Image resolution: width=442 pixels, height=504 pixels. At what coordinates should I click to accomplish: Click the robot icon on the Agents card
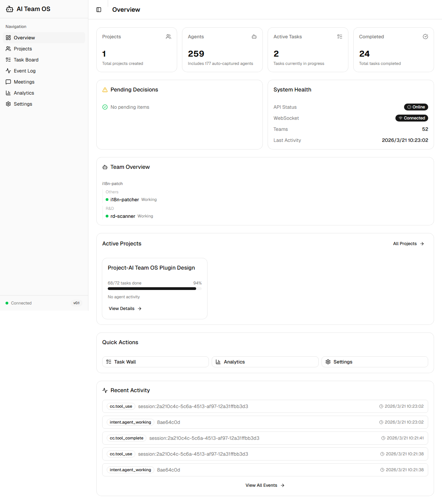254,37
